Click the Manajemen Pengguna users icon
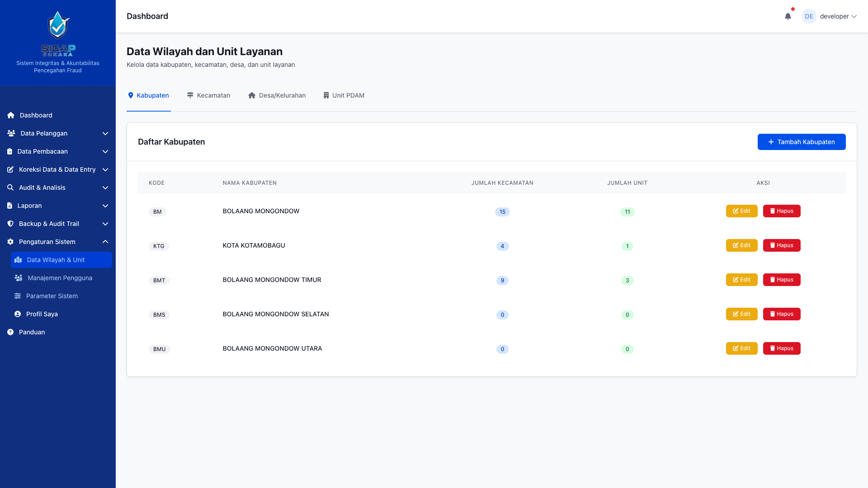The width and height of the screenshot is (868, 488). click(x=19, y=278)
